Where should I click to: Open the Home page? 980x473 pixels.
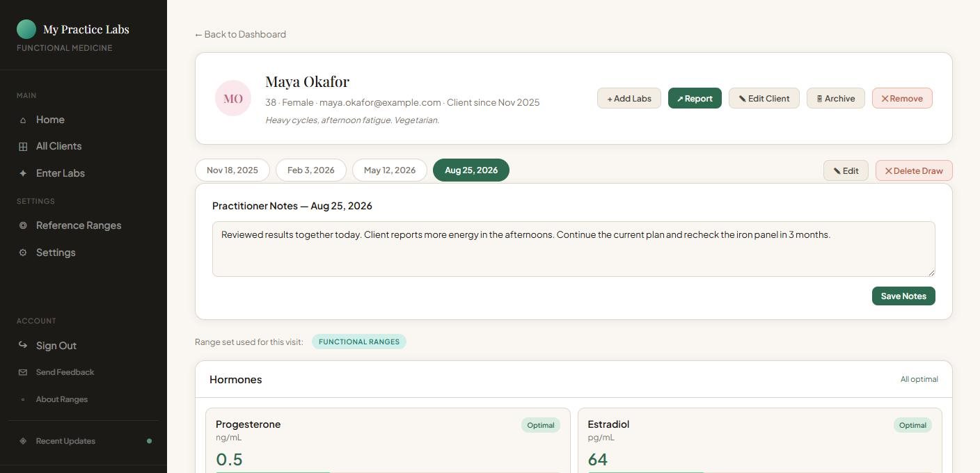click(x=84, y=120)
